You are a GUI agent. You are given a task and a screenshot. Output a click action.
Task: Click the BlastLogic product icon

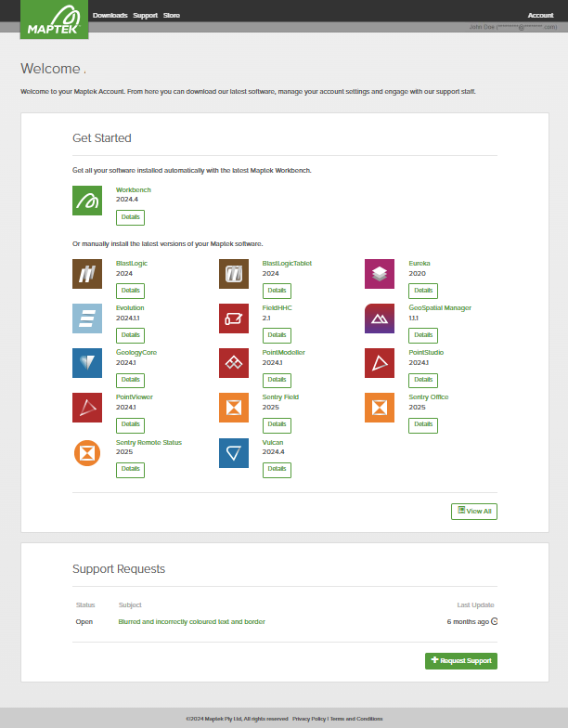pyautogui.click(x=87, y=274)
